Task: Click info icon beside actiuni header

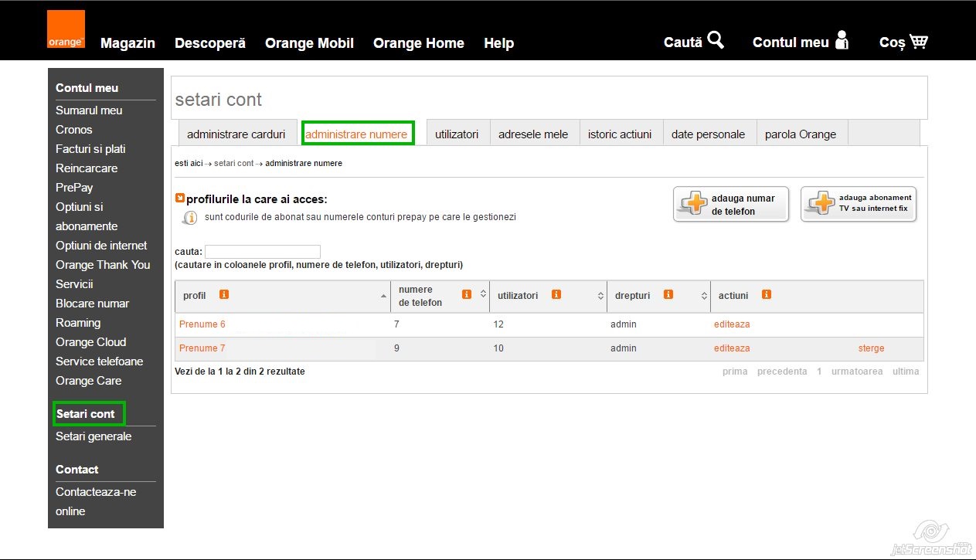Action: click(767, 294)
